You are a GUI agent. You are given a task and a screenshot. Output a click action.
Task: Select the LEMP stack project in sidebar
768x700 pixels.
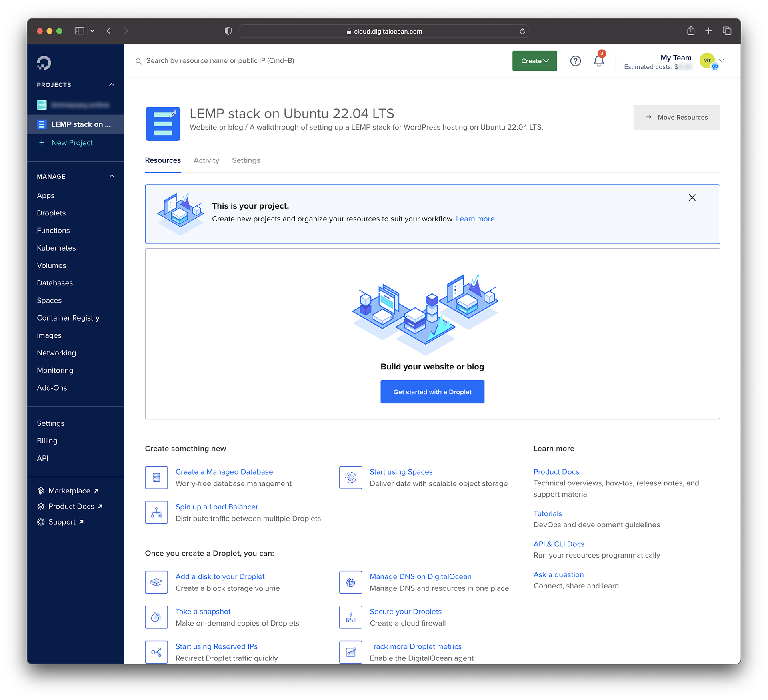tap(76, 124)
